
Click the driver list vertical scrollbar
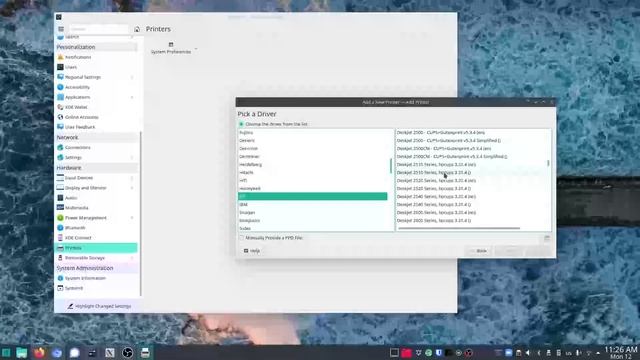point(548,163)
